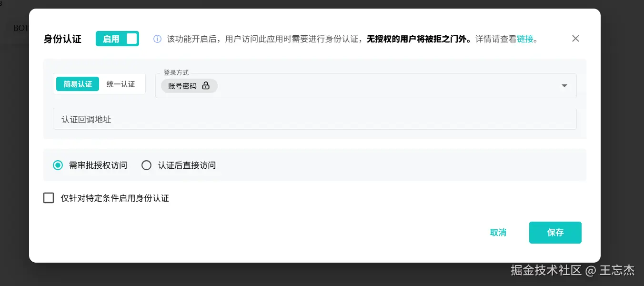Close the 身份认证 dialog with the X icon

click(x=575, y=39)
